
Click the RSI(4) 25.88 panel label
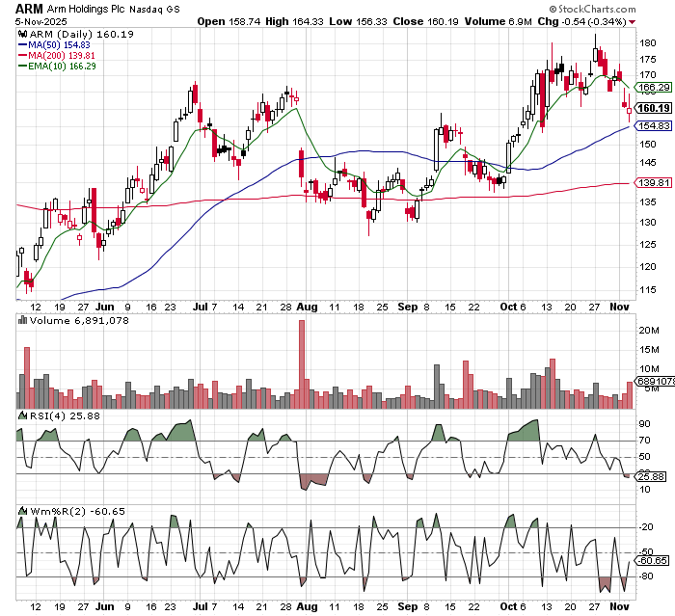point(65,415)
